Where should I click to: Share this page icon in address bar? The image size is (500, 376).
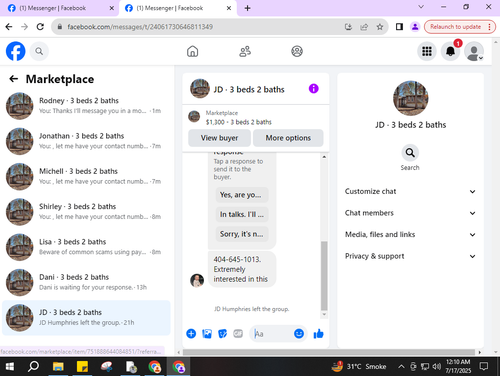(x=364, y=27)
